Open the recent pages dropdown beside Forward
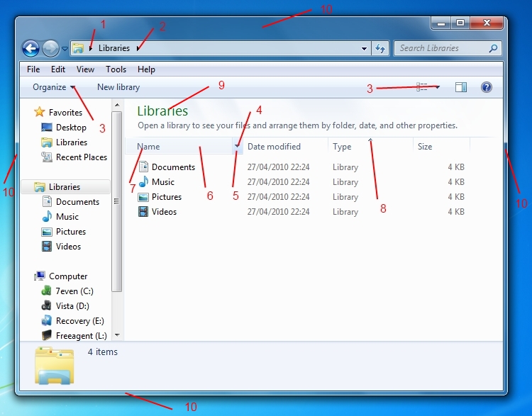 [65, 49]
